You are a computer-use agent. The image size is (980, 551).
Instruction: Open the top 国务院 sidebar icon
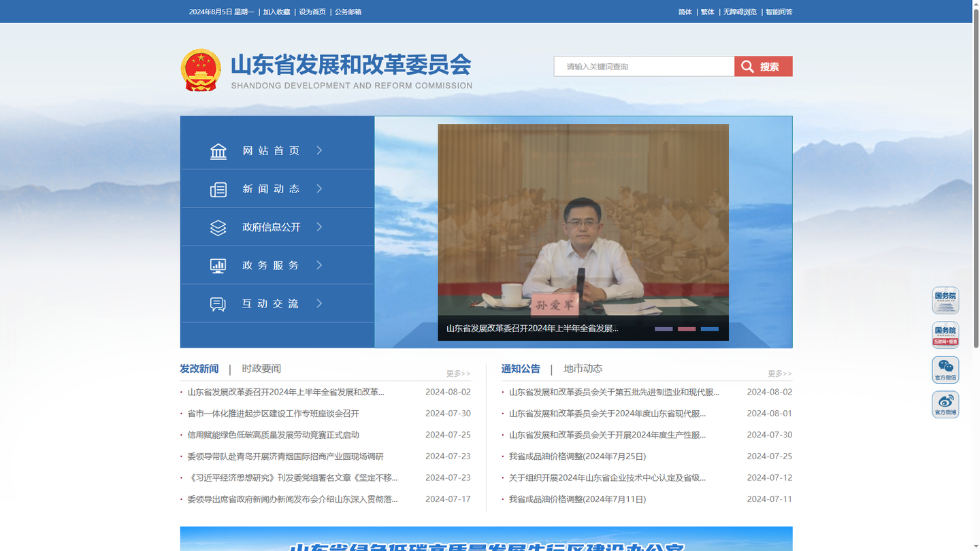(x=945, y=300)
